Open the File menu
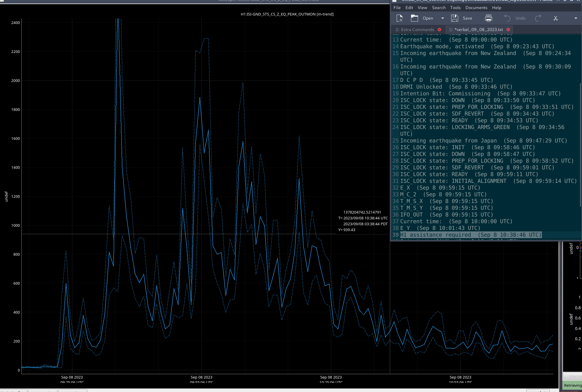This screenshot has width=582, height=392. [397, 8]
